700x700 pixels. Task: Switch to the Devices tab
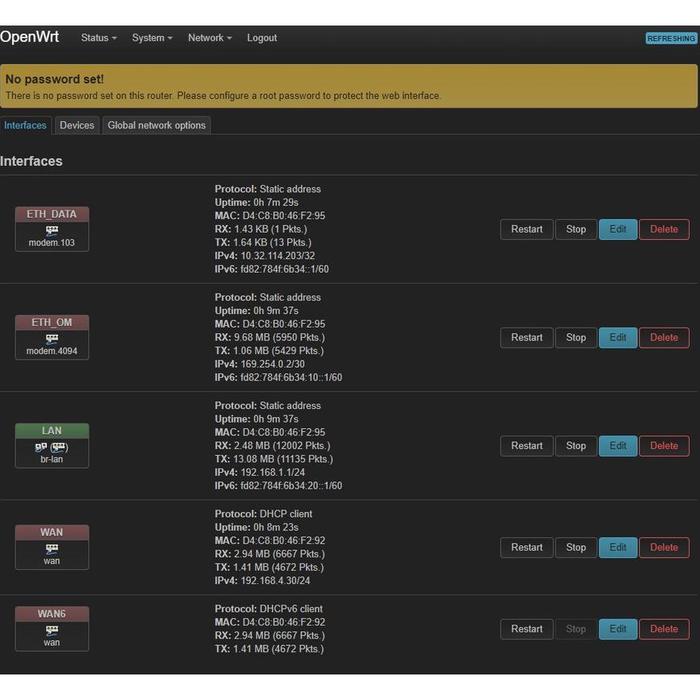(x=76, y=125)
